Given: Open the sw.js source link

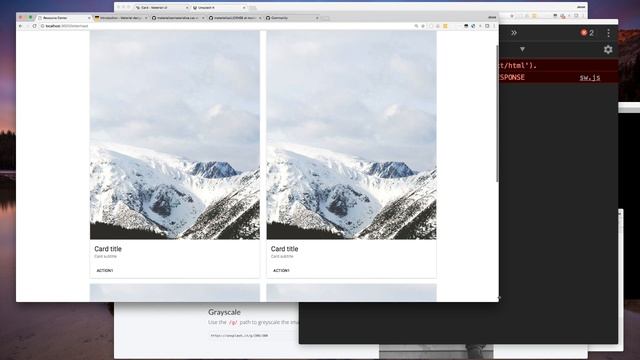Looking at the screenshot, I should point(590,78).
